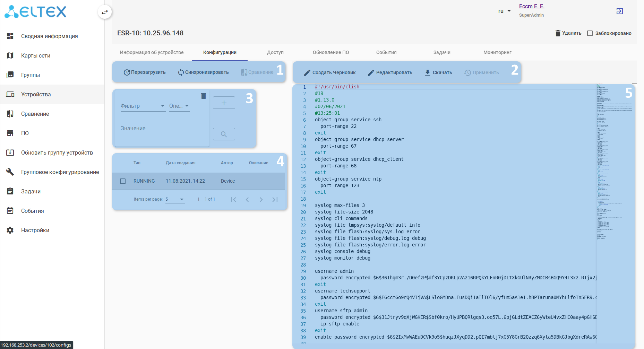
Task: Click the Значение input field
Action: click(151, 129)
